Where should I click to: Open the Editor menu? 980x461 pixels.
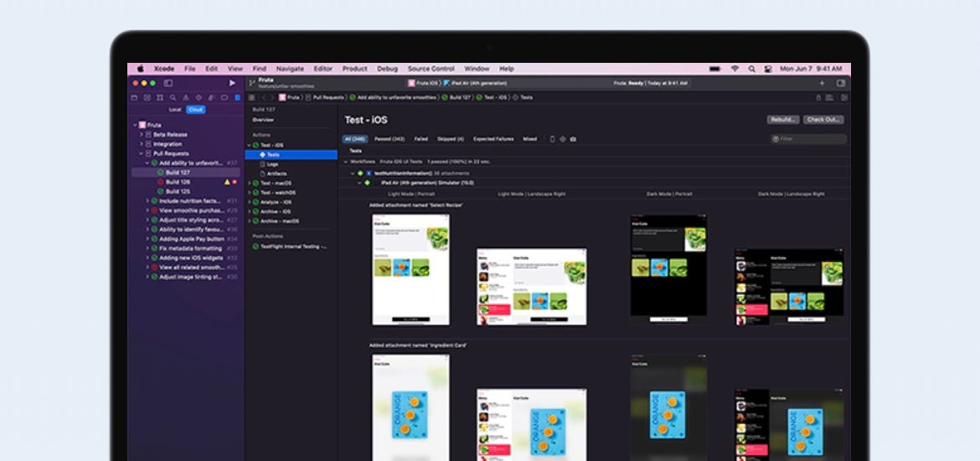(323, 69)
